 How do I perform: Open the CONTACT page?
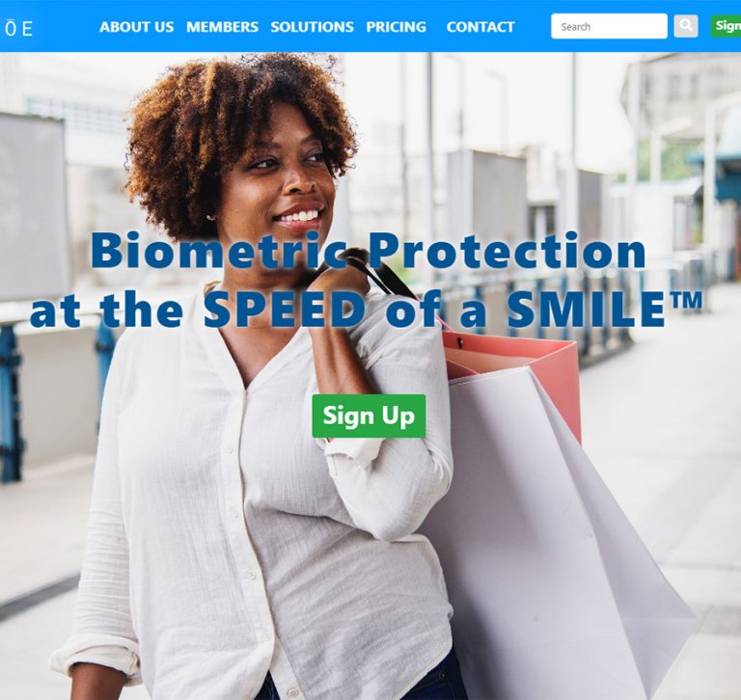480,27
